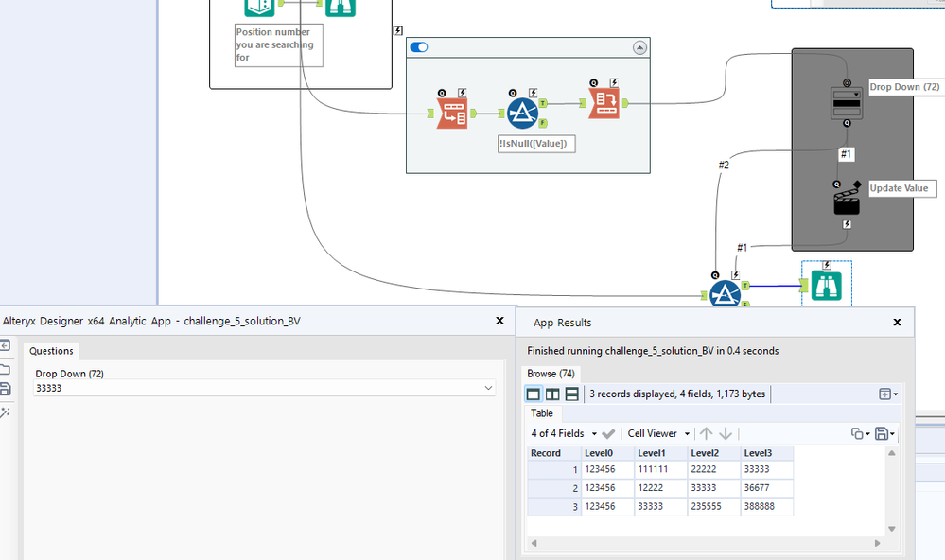Select cell 12222 in the results table
The image size is (945, 560).
click(660, 488)
